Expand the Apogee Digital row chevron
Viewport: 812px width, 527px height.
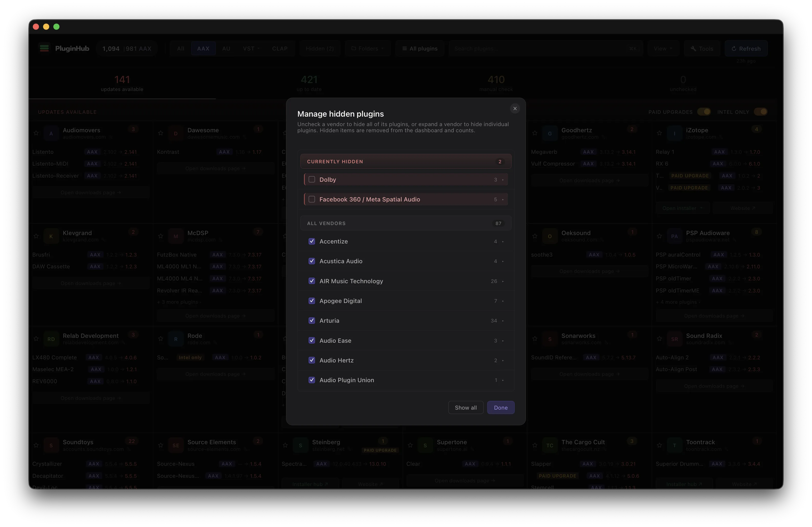(x=503, y=301)
